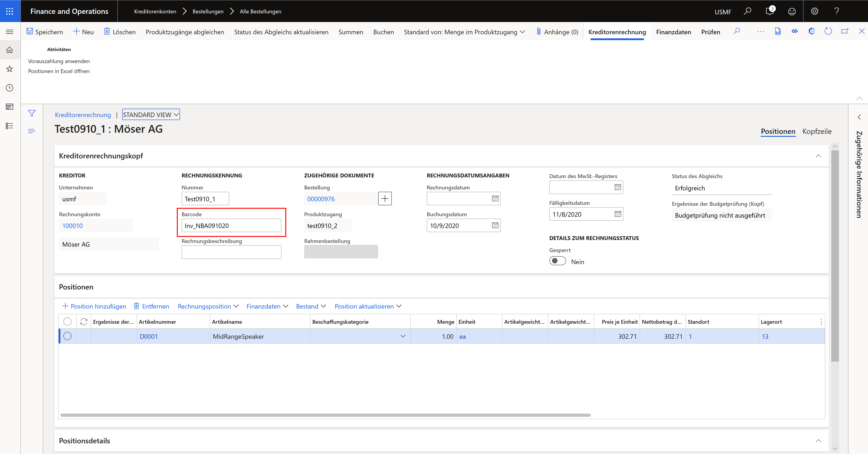Refresh the page with circular arrow

[x=828, y=31]
